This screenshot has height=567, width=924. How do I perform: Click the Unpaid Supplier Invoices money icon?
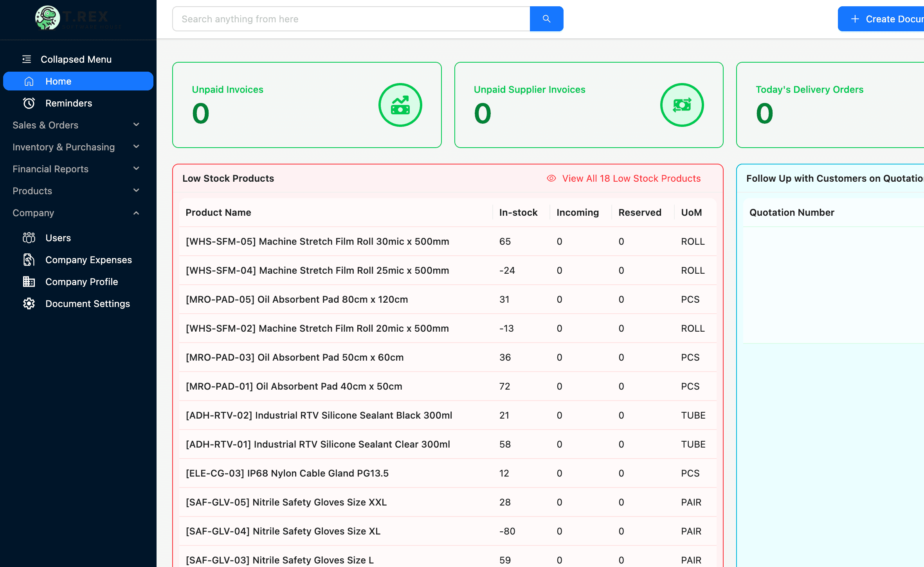pyautogui.click(x=682, y=105)
